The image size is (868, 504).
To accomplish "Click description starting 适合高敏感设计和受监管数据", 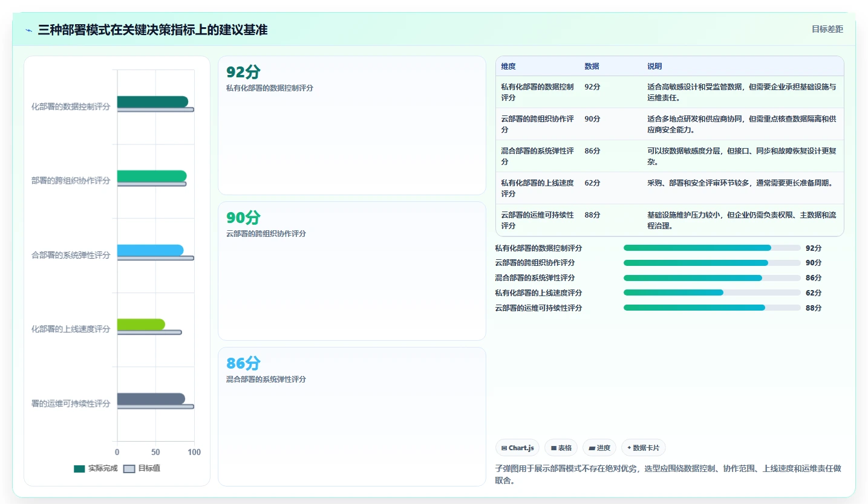I will click(742, 92).
